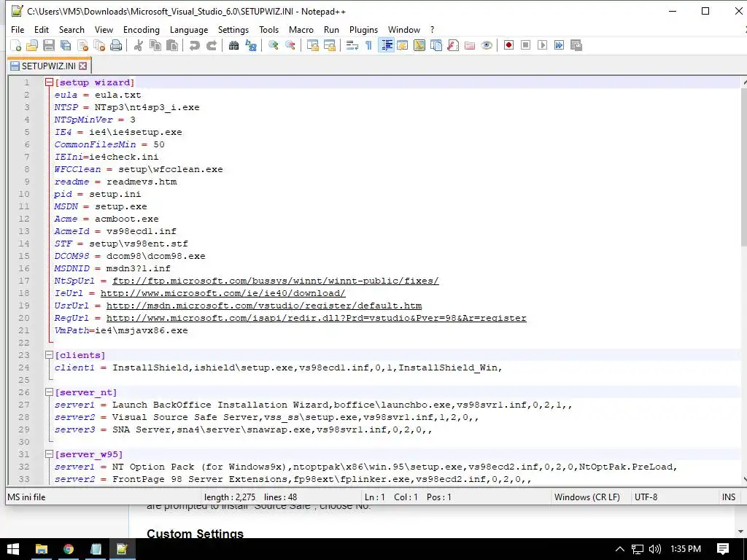This screenshot has width=747, height=560.
Task: Toggle show all characters pilcrow icon
Action: tap(368, 45)
